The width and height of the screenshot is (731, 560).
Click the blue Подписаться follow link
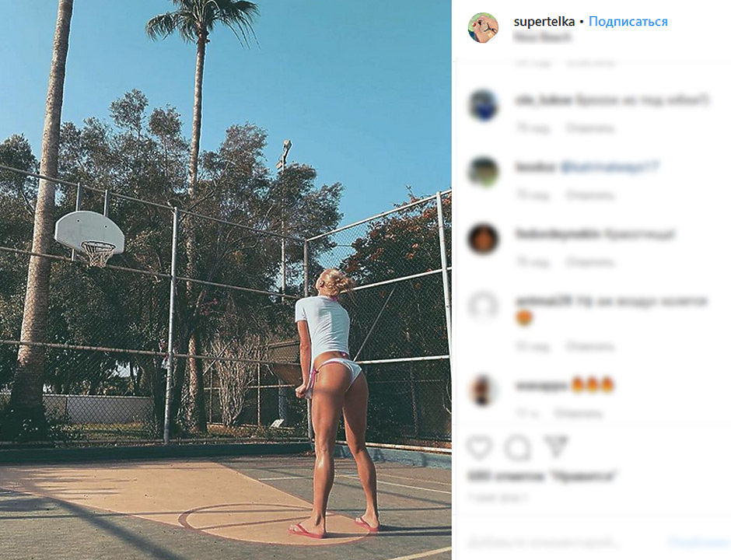pyautogui.click(x=628, y=22)
